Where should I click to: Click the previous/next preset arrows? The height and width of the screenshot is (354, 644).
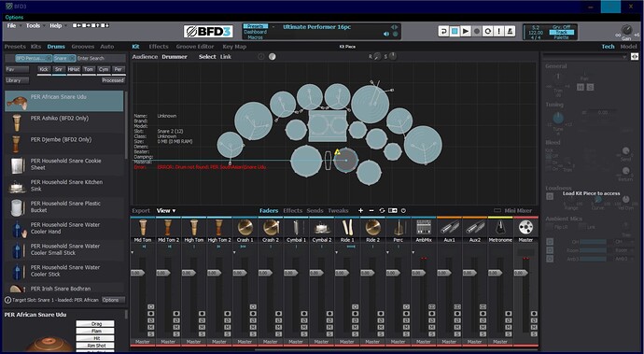(394, 27)
